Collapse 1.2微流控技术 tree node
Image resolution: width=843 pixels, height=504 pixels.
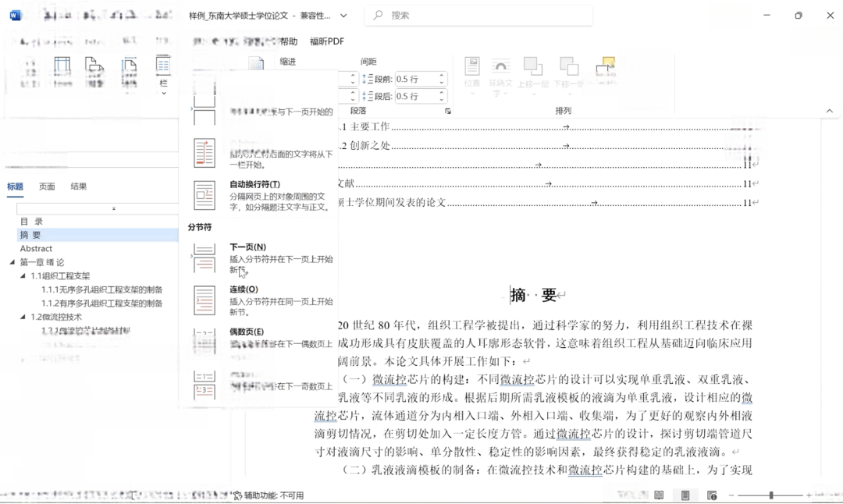tap(23, 317)
